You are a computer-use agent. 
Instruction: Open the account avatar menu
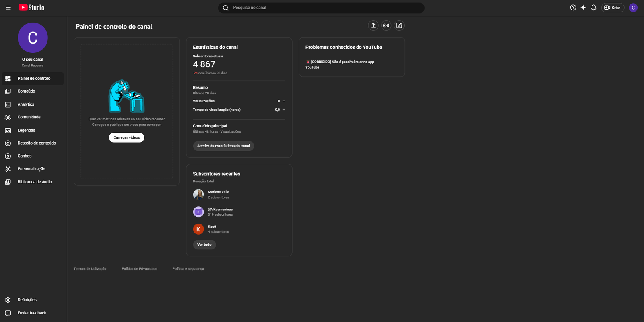pyautogui.click(x=633, y=8)
